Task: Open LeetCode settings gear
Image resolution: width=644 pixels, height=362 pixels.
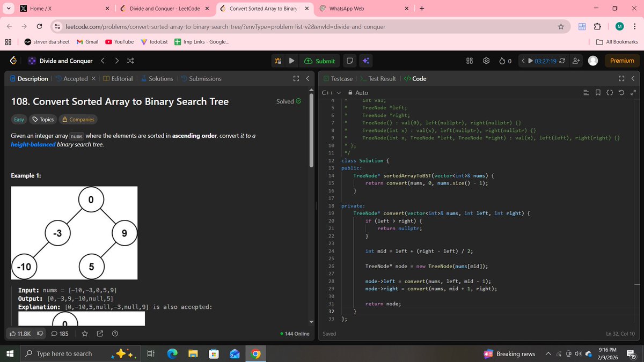Action: tap(486, 61)
